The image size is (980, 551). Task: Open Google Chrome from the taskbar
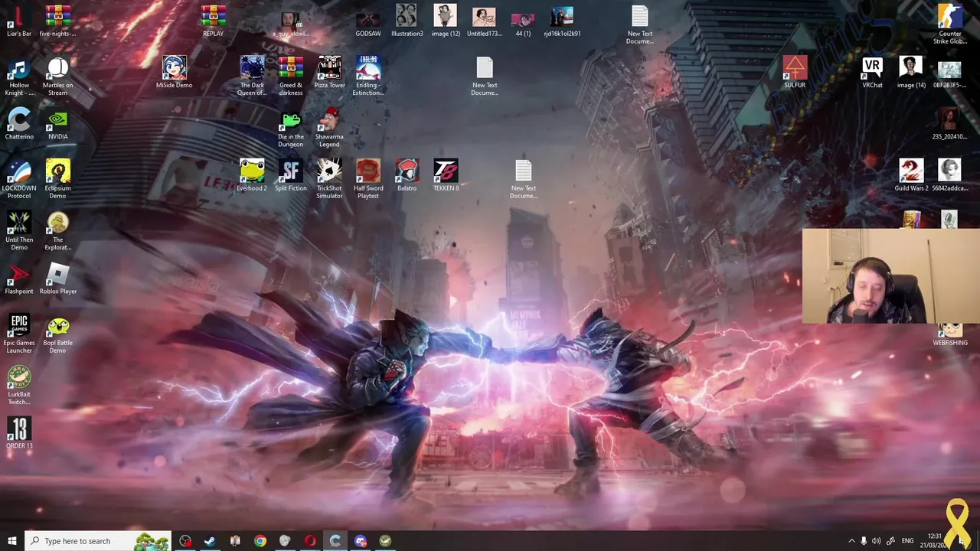(260, 541)
